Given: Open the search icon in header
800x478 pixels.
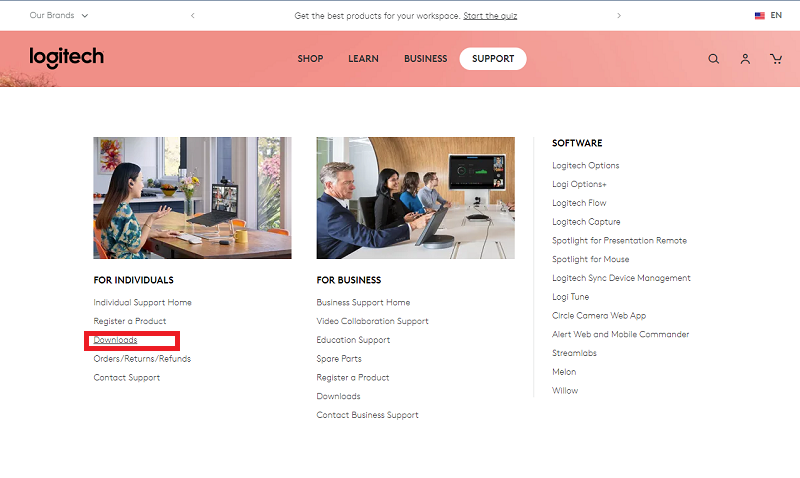Looking at the screenshot, I should 713,59.
